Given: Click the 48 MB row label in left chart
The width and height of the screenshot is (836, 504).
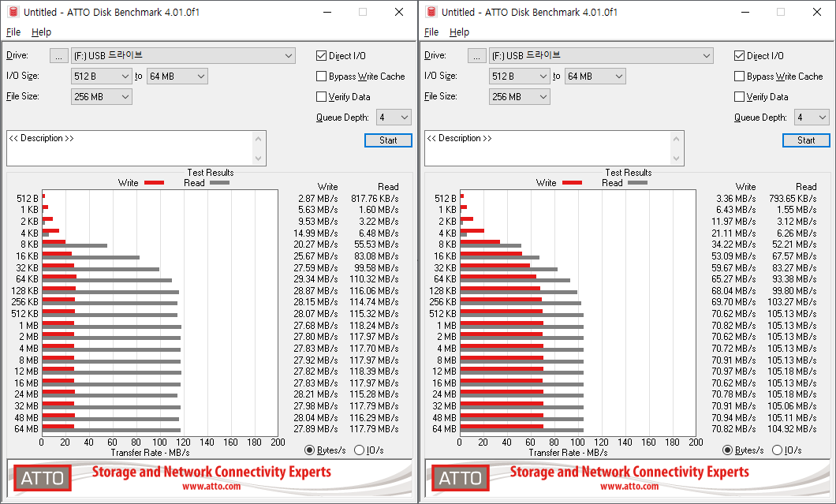Looking at the screenshot, I should point(26,417).
